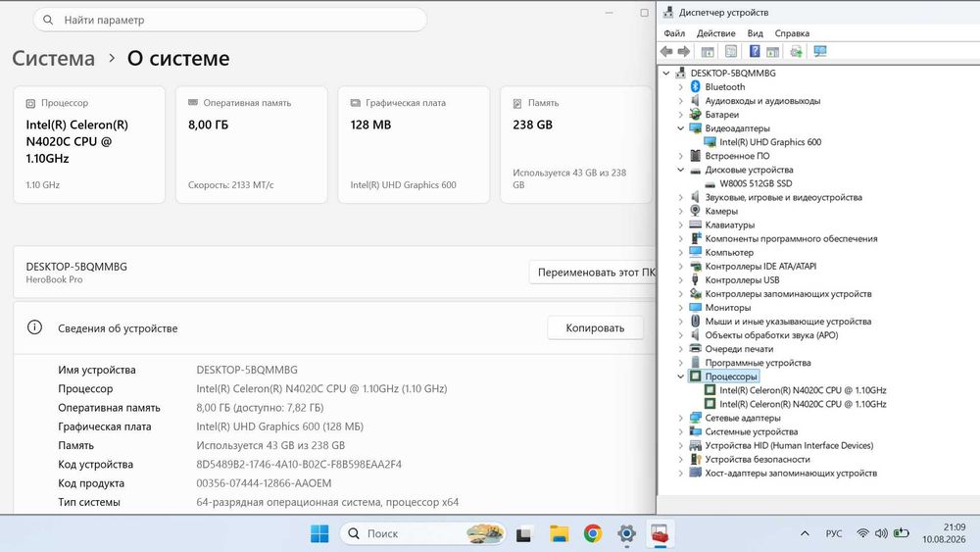Collapse the Дисковые устройства category
The height and width of the screenshot is (552, 980).
[681, 170]
